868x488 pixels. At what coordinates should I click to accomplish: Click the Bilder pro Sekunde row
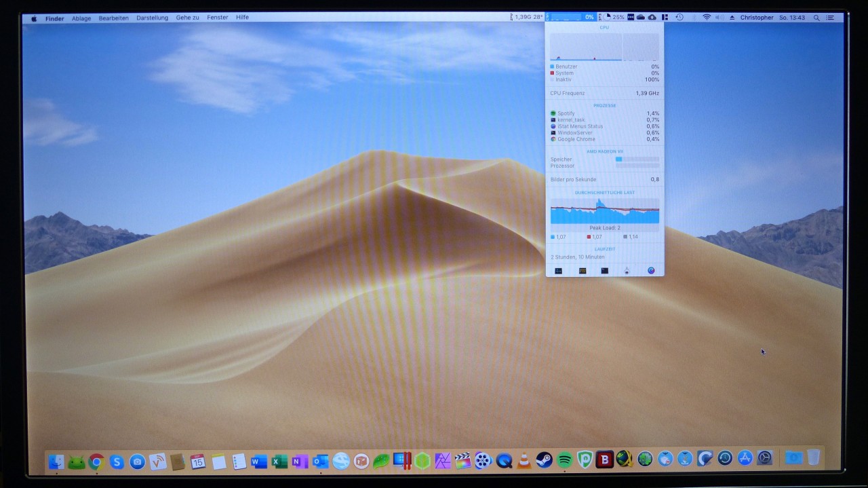click(605, 179)
